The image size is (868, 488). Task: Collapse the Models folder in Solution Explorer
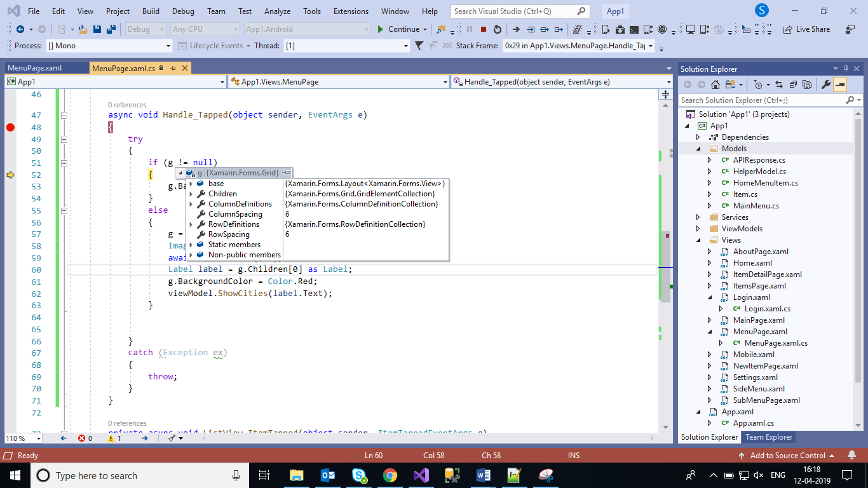(x=698, y=149)
